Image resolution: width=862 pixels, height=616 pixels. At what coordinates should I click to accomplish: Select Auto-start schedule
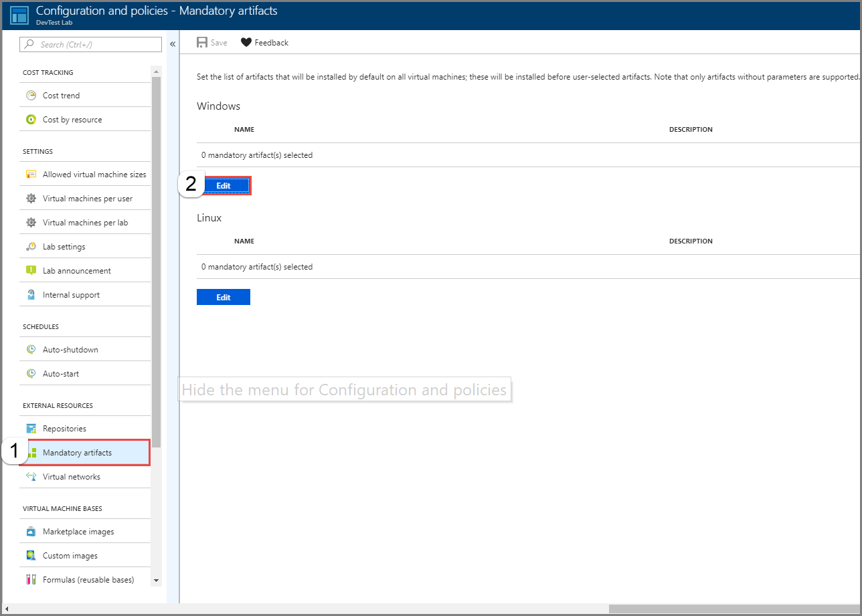85,374
